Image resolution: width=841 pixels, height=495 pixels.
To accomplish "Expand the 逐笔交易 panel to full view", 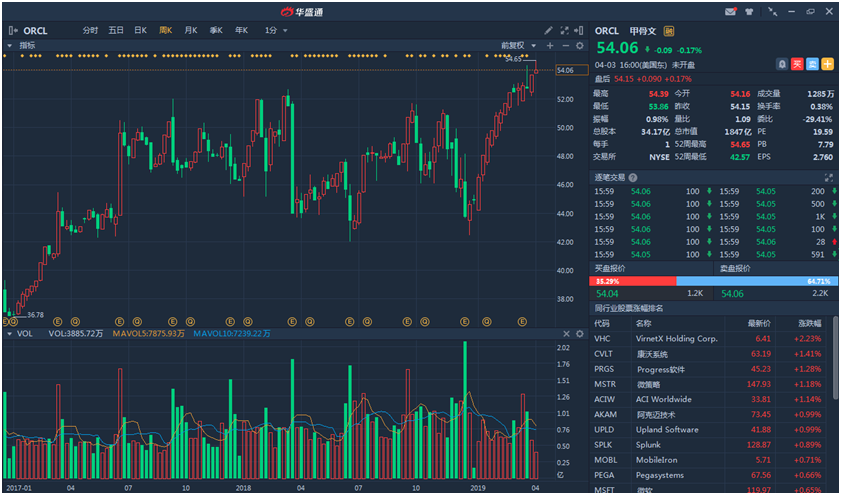I will coord(828,177).
